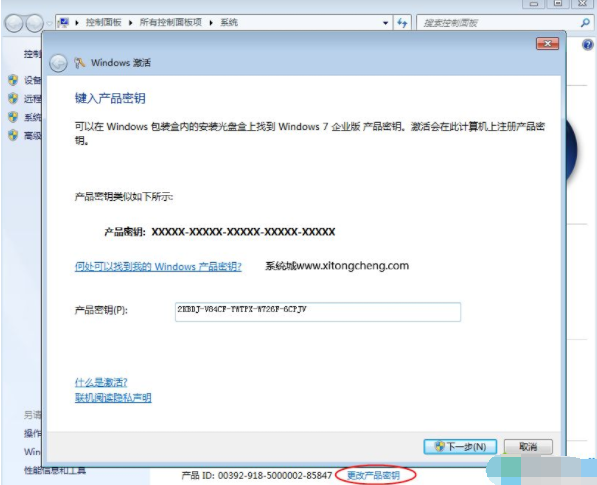Click the shield icon beside 系统 sidebar item

[x=13, y=117]
